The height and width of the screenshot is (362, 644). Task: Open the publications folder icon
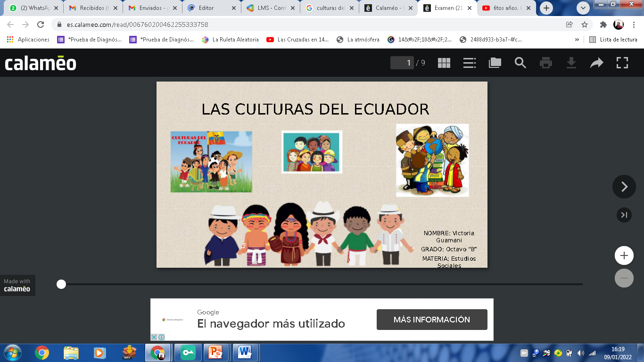(494, 62)
